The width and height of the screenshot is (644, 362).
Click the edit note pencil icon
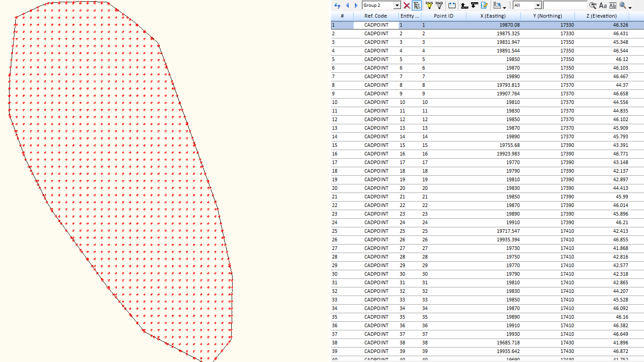click(484, 5)
